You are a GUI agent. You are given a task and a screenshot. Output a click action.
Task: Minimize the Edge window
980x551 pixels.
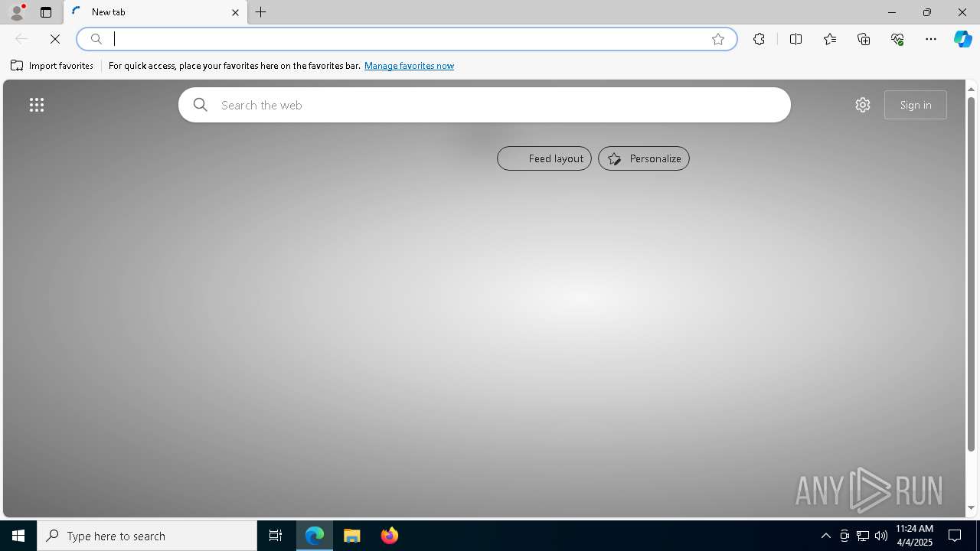tap(892, 12)
